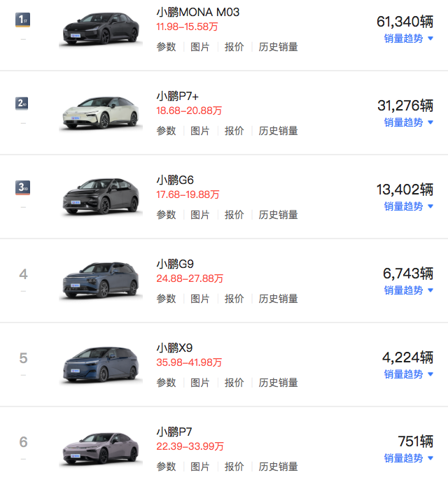Select the 小鹏X9 vehicle image
Screen dimensions: 448x482
point(101,365)
